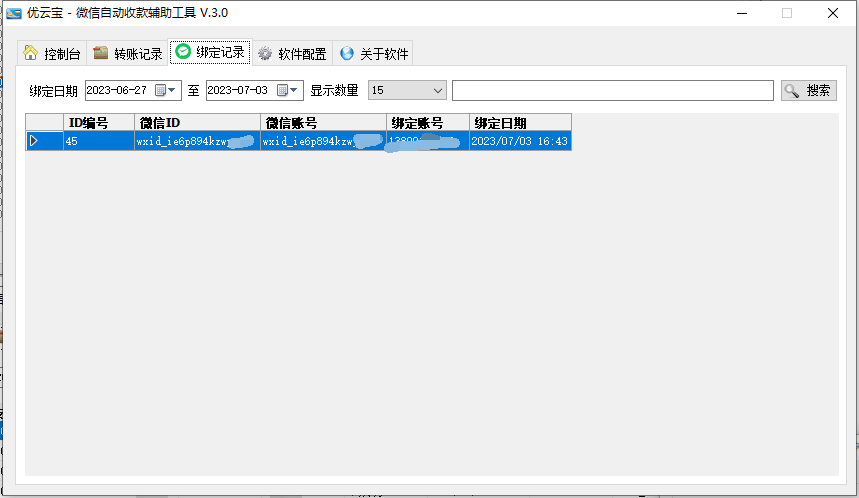859x498 pixels.
Task: Click the house icon on 控制台 tab
Action: pos(31,53)
